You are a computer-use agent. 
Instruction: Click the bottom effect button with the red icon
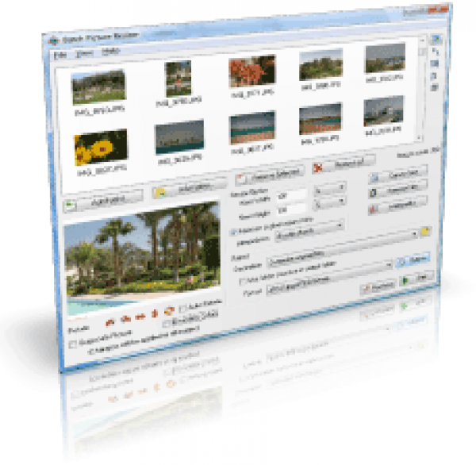coord(398,206)
